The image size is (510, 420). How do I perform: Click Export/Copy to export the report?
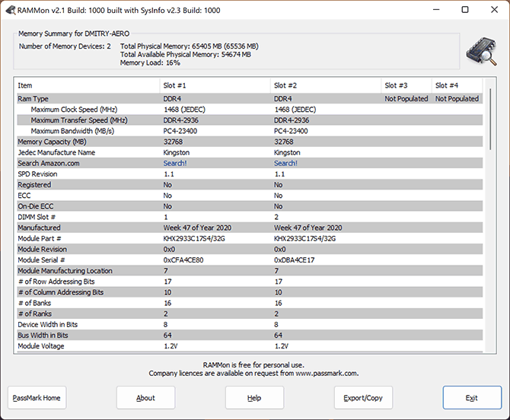pyautogui.click(x=363, y=397)
